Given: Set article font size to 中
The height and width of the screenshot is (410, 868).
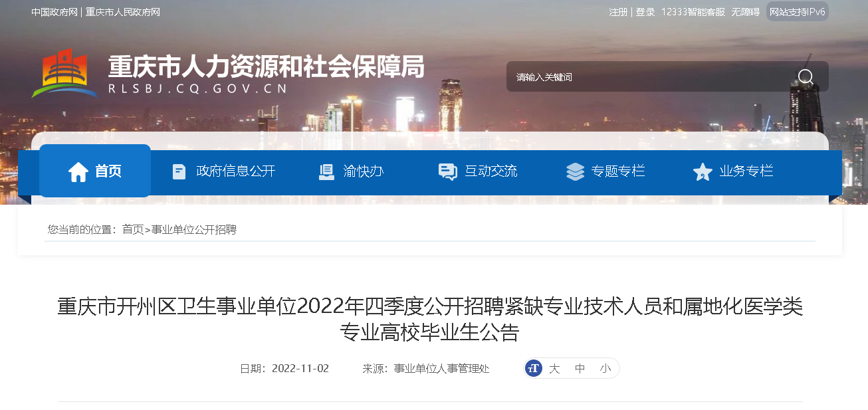Looking at the screenshot, I should (580, 368).
